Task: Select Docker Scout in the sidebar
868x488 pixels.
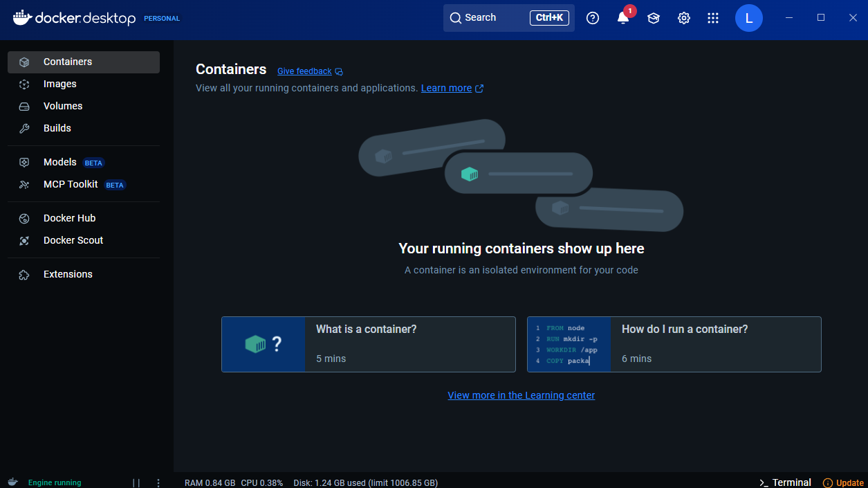Action: point(84,241)
